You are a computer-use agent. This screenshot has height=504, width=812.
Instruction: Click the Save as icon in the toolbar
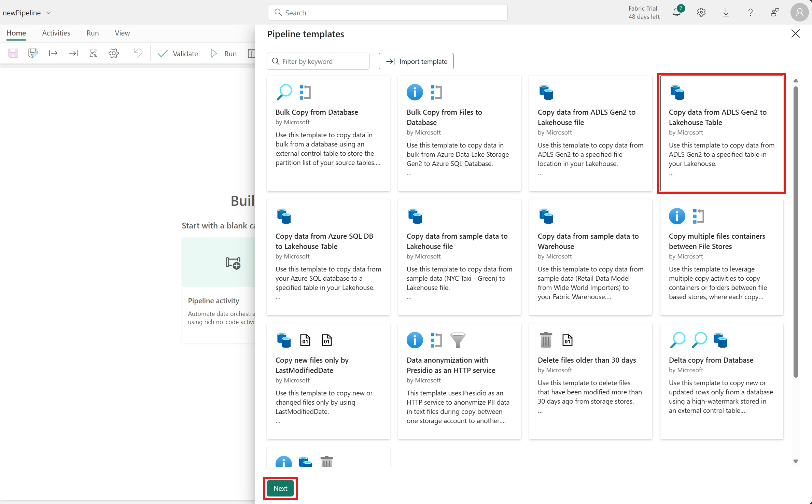point(33,53)
